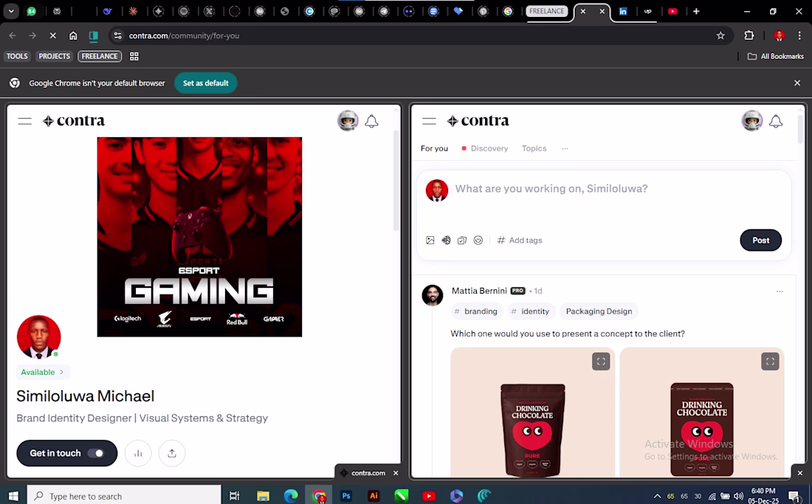The image size is (812, 504).
Task: Launch Photoshop from the taskbar
Action: pyautogui.click(x=346, y=496)
